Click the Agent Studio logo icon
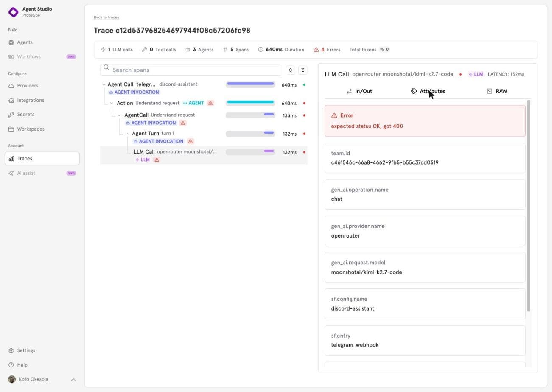 pos(14,12)
